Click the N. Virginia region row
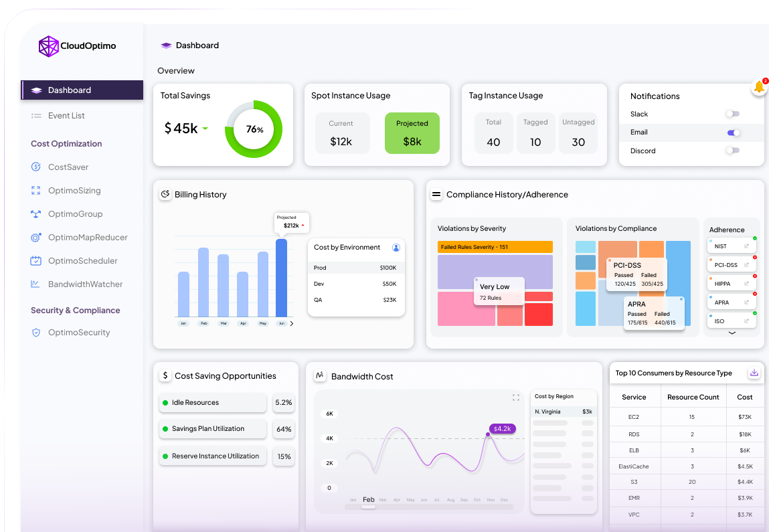Image resolution: width=769 pixels, height=532 pixels. pyautogui.click(x=564, y=412)
